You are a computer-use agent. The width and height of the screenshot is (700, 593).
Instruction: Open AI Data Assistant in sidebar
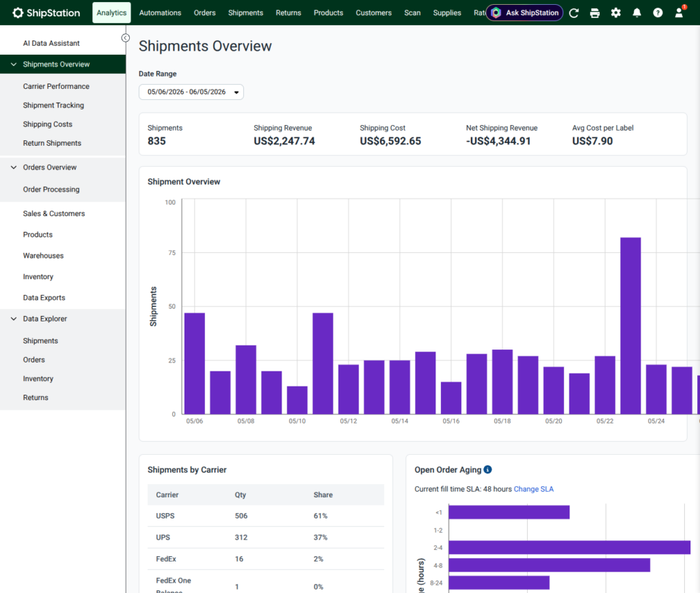[51, 43]
